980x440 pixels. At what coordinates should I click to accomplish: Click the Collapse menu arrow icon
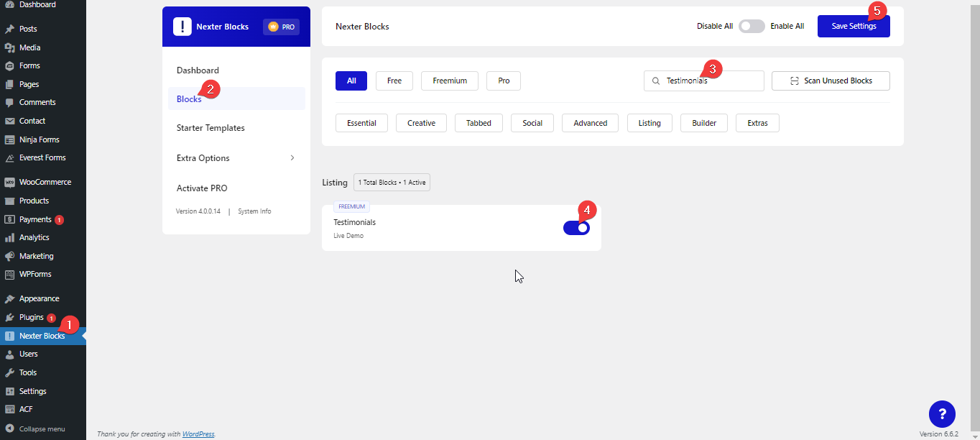click(9, 428)
